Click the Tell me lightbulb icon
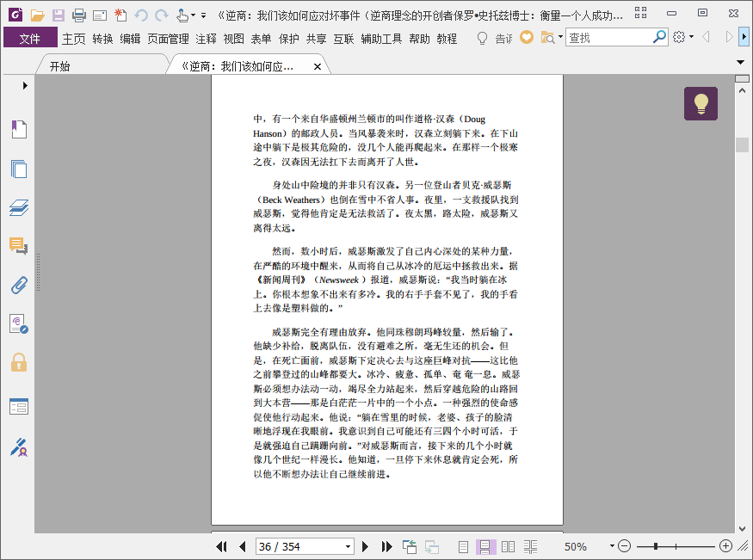Viewport: 753px width, 560px height. point(482,38)
